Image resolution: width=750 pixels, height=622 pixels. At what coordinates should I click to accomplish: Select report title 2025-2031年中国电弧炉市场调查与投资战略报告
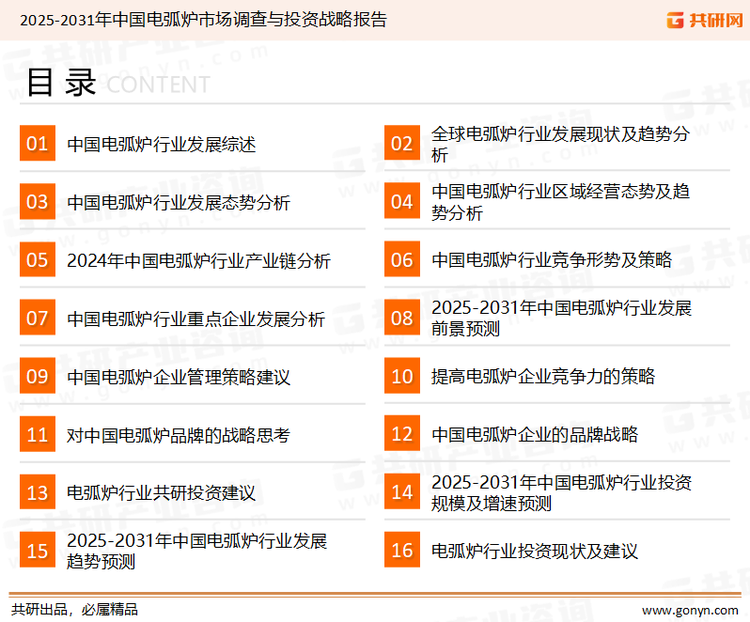(x=203, y=20)
